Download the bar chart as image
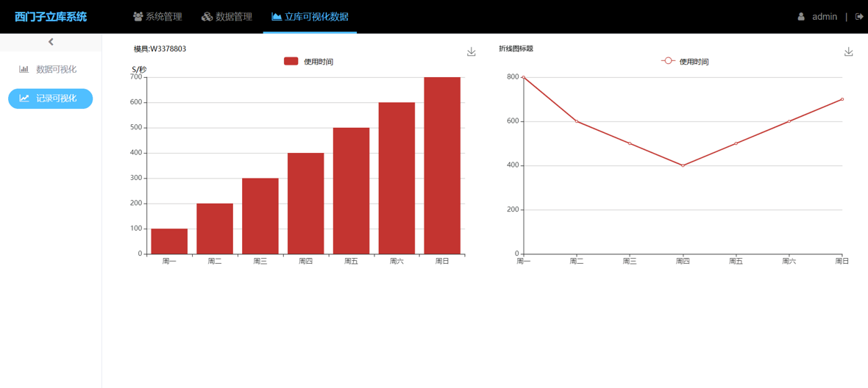Screen dimensions: 868x388 tap(471, 52)
